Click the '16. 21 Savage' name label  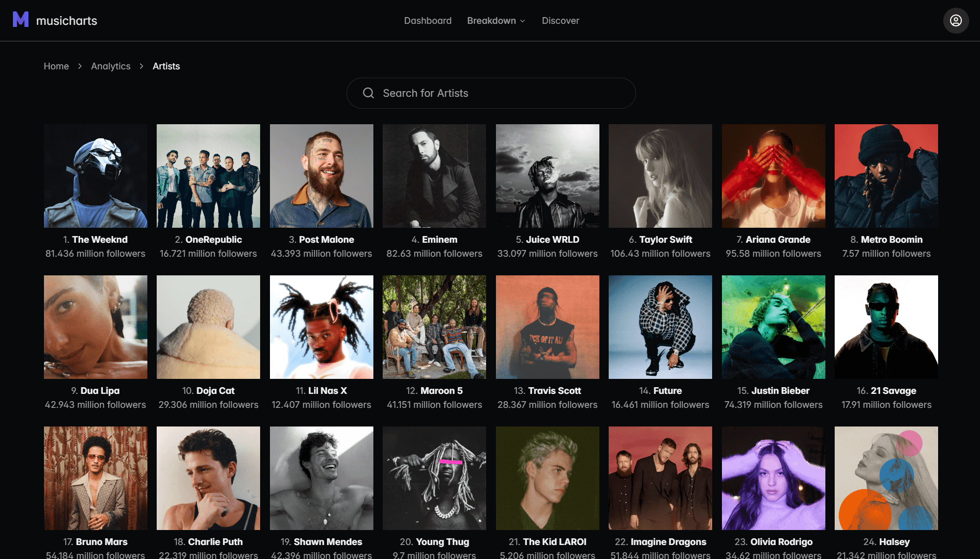pyautogui.click(x=886, y=391)
